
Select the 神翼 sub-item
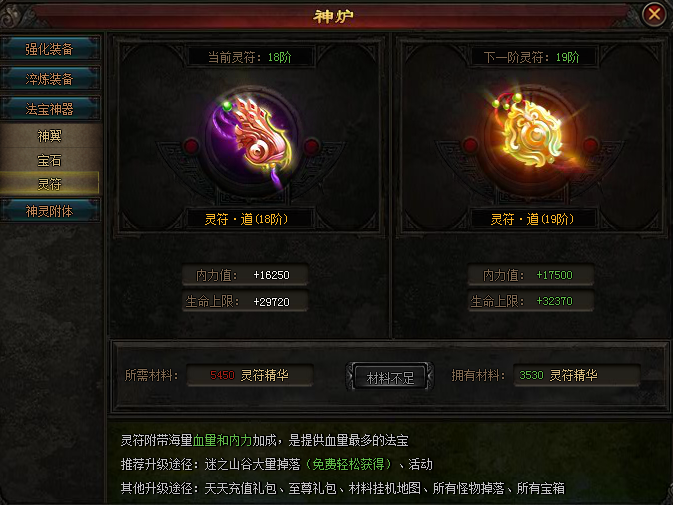click(50, 136)
